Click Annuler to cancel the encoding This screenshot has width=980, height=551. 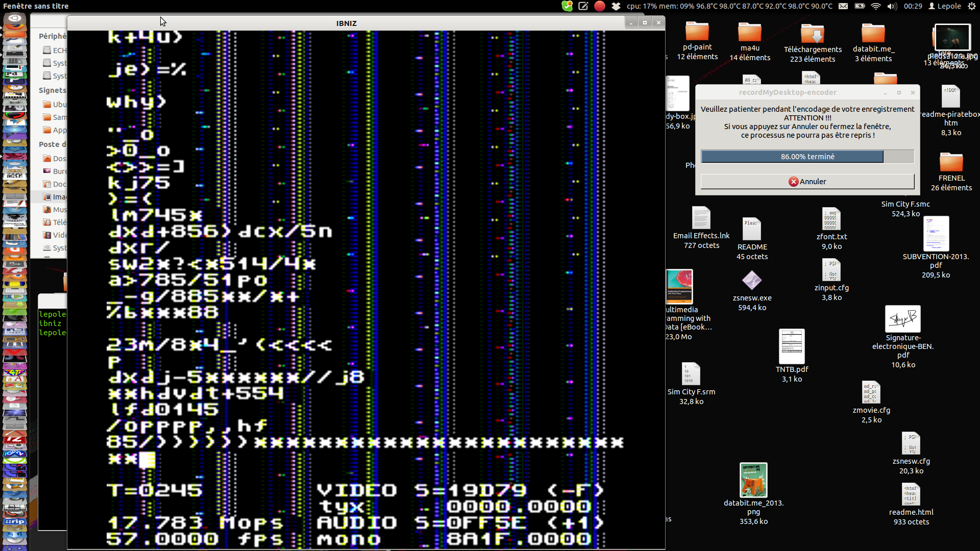pos(807,182)
